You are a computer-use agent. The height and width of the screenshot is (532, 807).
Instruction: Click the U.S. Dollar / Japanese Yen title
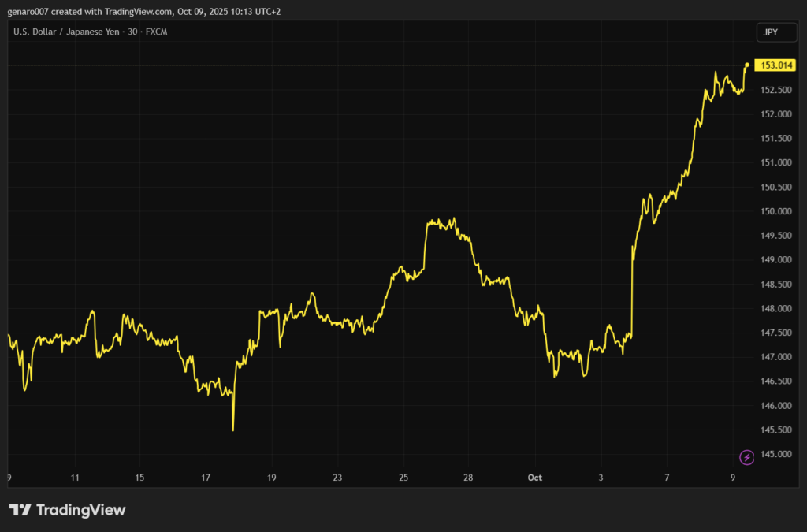pos(90,32)
